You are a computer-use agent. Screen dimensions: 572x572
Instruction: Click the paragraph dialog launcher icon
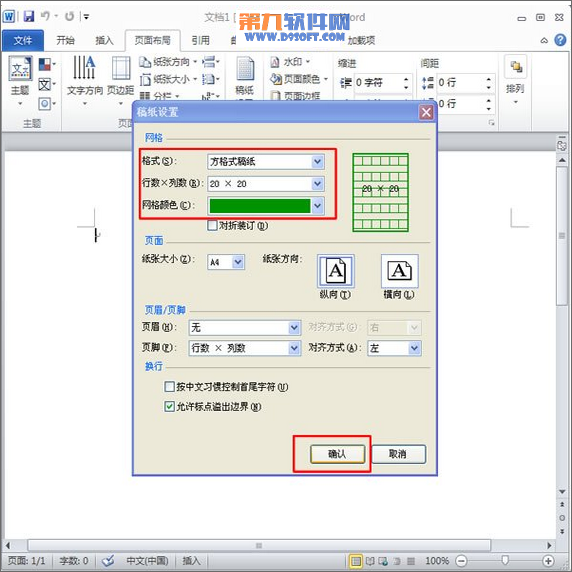[x=491, y=123]
